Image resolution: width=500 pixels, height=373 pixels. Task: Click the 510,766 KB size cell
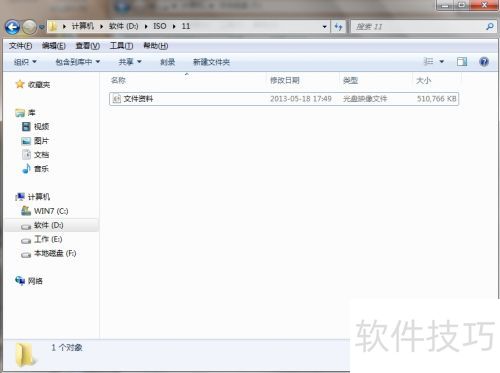point(436,99)
